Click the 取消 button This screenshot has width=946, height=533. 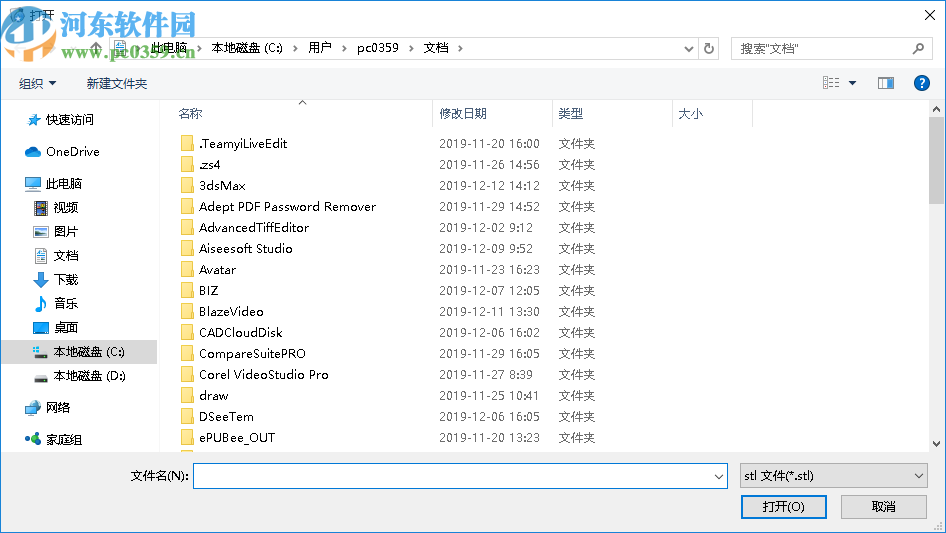(x=884, y=506)
